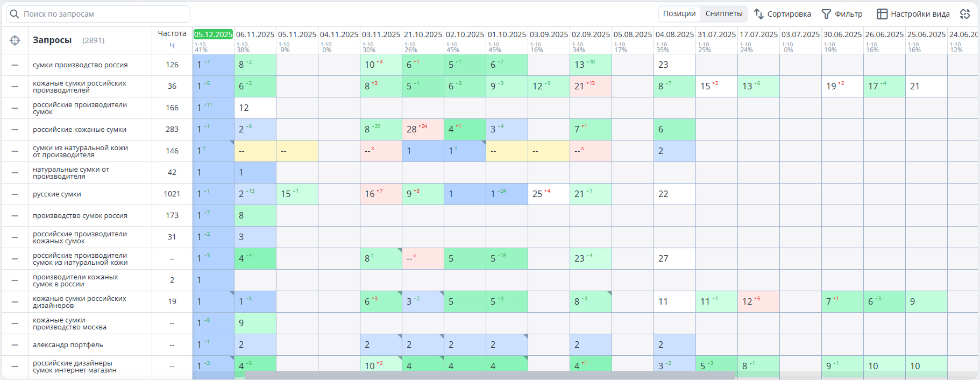The image size is (980, 380).
Task: Select the 03.11.2025 date column header
Action: point(381,34)
